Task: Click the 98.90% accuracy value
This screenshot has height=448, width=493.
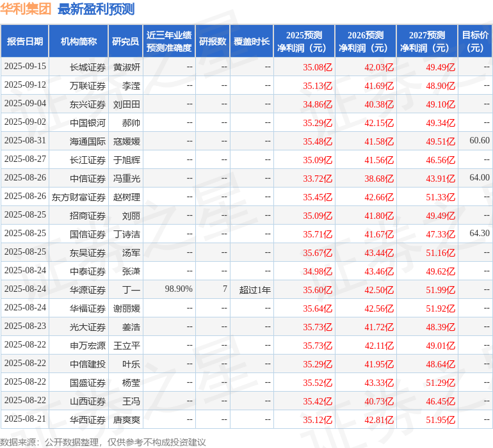Action: [x=179, y=289]
